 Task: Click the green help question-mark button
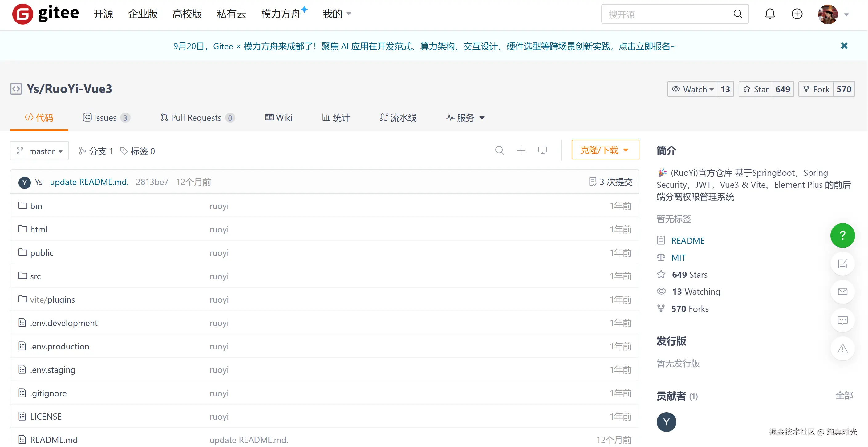(842, 235)
